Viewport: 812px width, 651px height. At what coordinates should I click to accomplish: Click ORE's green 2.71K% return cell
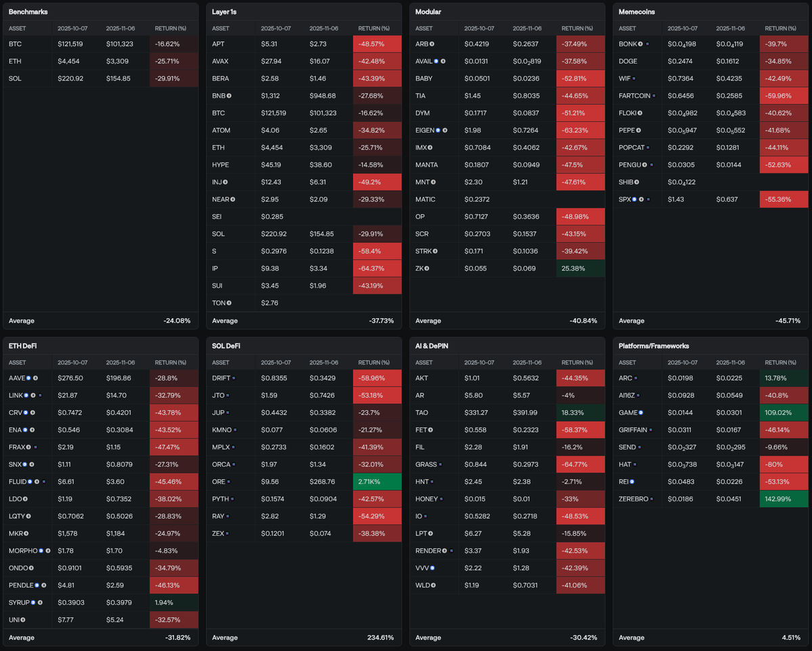(377, 481)
